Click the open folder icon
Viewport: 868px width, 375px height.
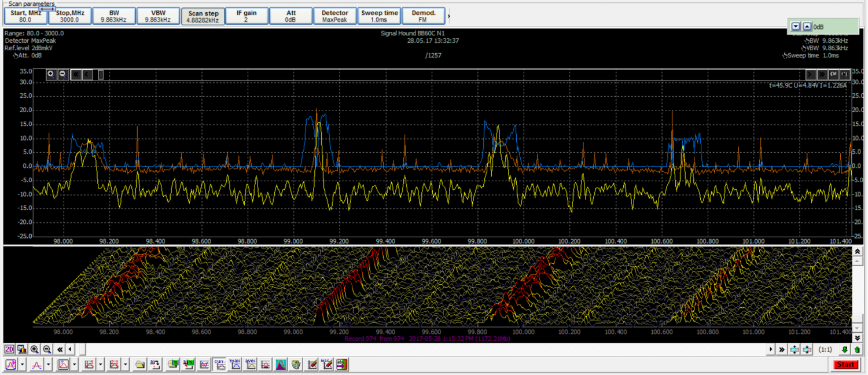(x=139, y=365)
